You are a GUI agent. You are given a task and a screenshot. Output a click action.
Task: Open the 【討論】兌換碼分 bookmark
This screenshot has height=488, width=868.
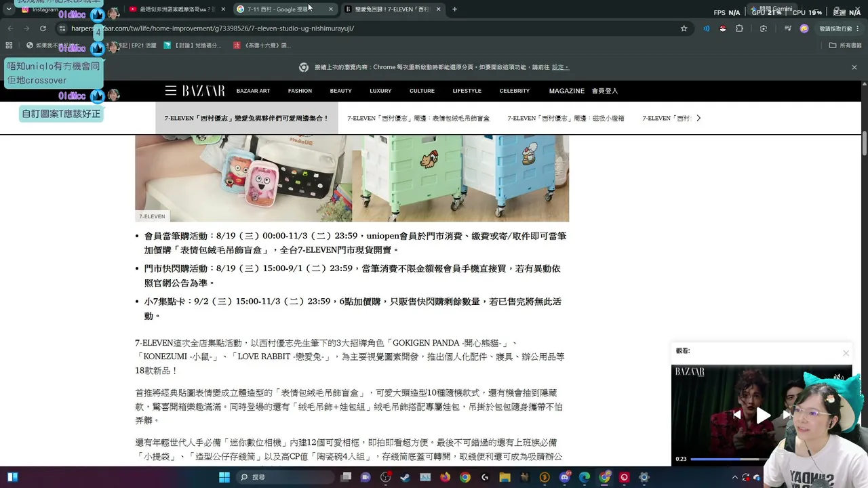(193, 45)
